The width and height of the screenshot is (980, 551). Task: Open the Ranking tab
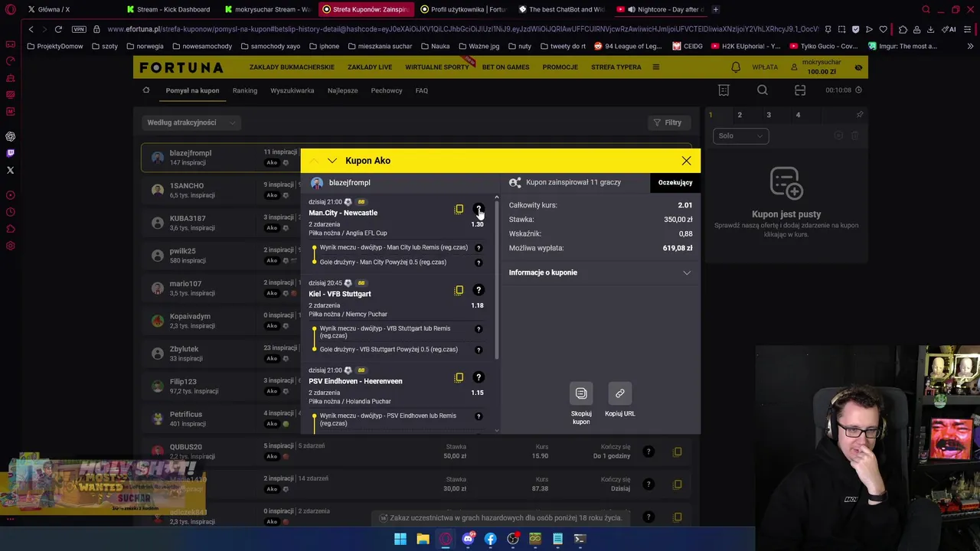coord(245,90)
